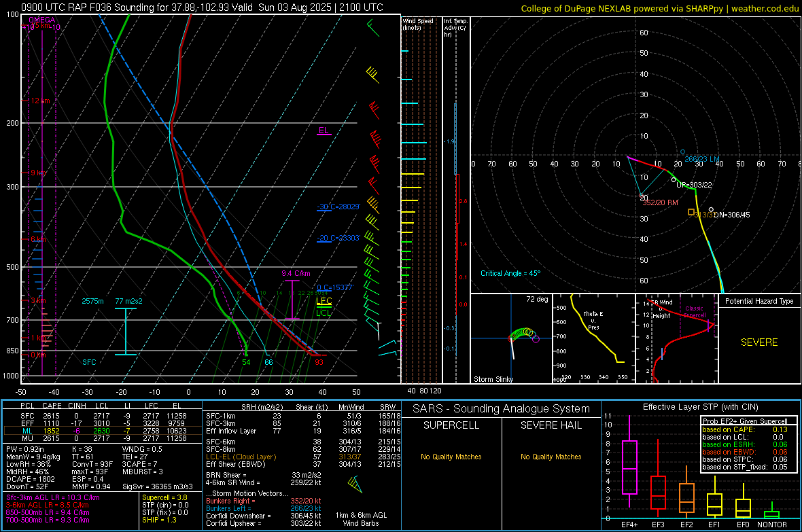The image size is (802, 532).
Task: Click the green dewpoint value 54
Action: point(246,362)
